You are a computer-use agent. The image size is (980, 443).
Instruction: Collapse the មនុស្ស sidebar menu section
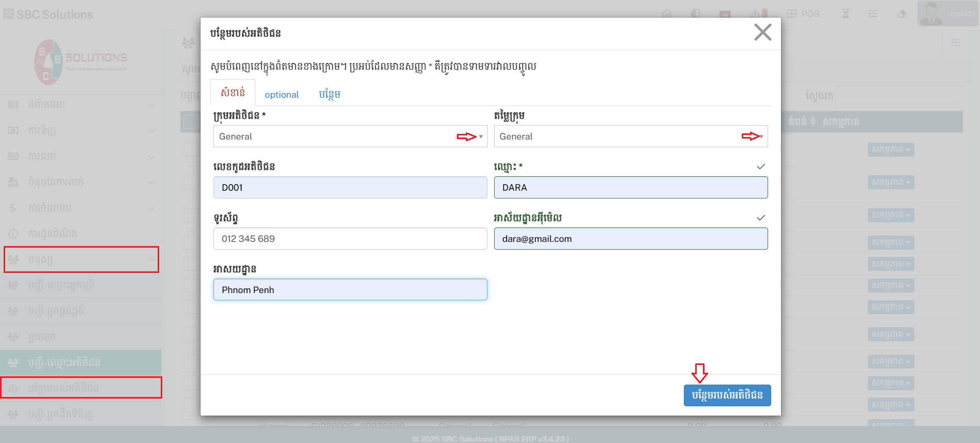[81, 259]
